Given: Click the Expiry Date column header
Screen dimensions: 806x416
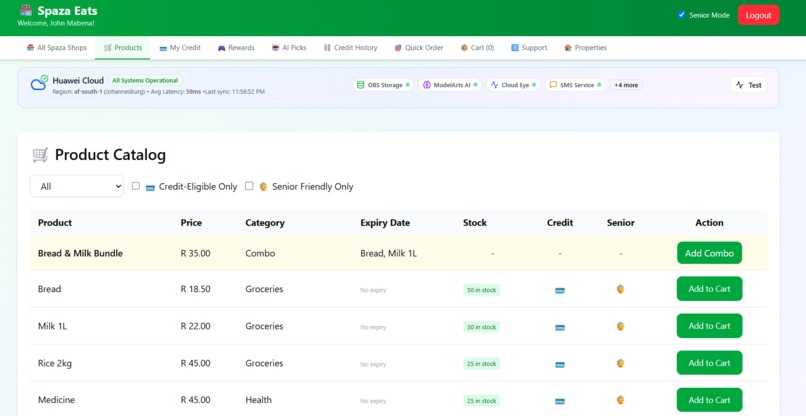Looking at the screenshot, I should pyautogui.click(x=385, y=223).
